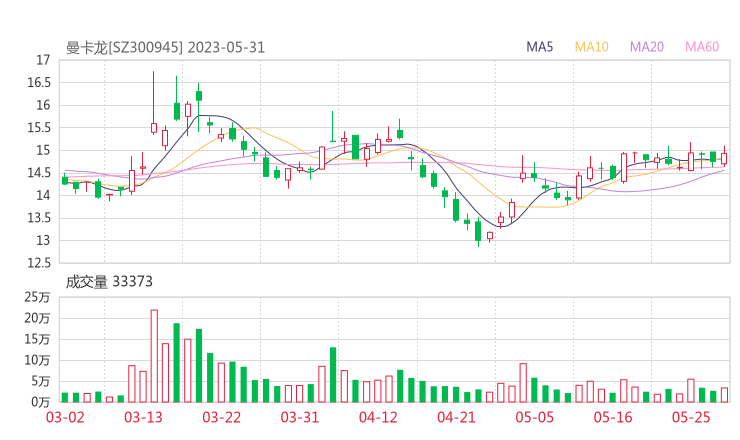Select the last candlestick on the right
Viewport: 740px width, 440px height.
pos(724,157)
